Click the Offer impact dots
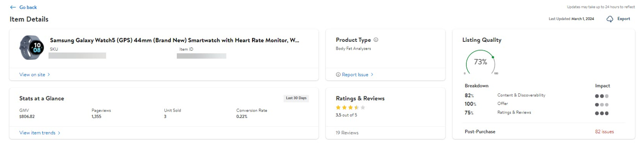The height and width of the screenshot is (148, 644). [x=601, y=105]
